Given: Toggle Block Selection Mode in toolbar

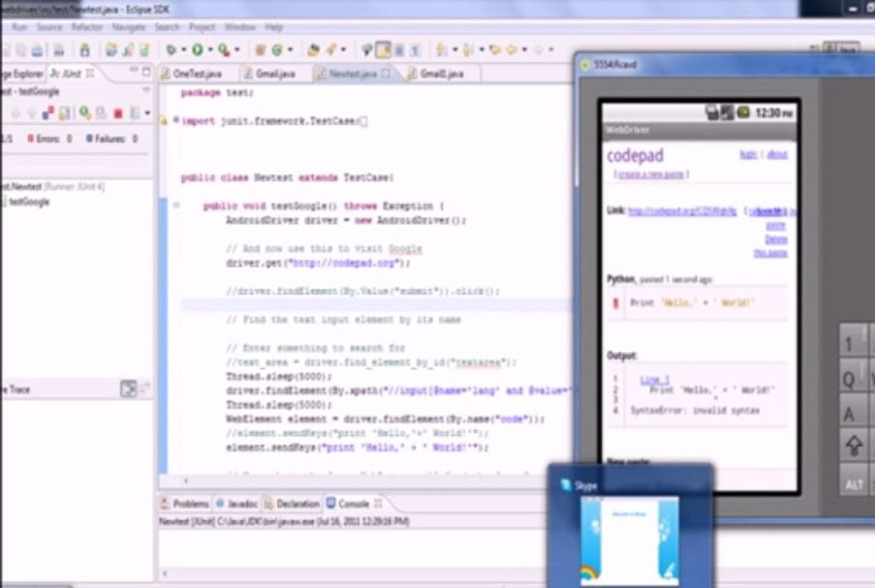Looking at the screenshot, I should (400, 51).
